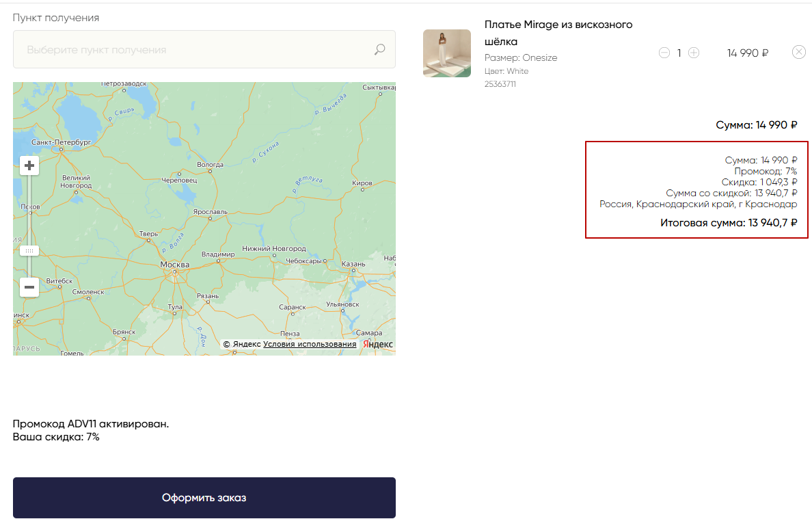Zoom in the map with plus button

click(x=29, y=165)
